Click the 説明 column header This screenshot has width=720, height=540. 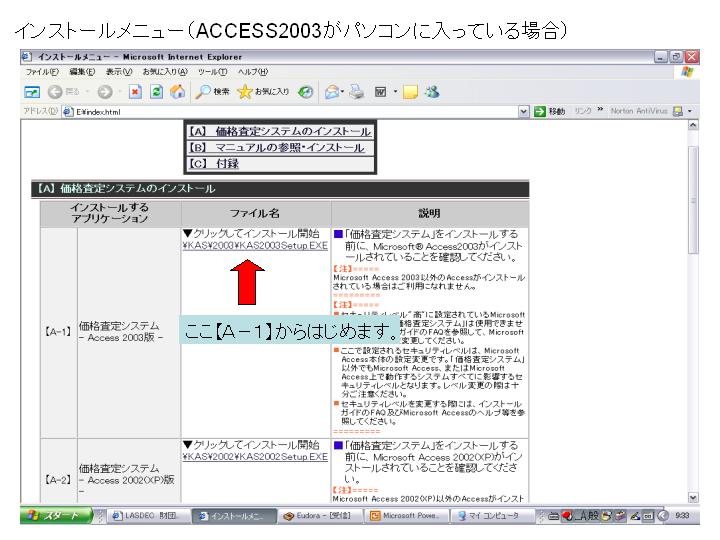430,213
